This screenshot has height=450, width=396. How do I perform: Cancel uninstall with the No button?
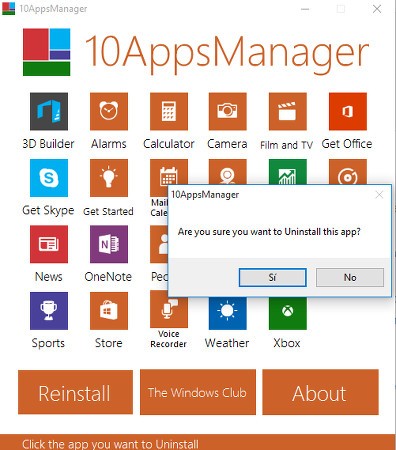click(350, 277)
